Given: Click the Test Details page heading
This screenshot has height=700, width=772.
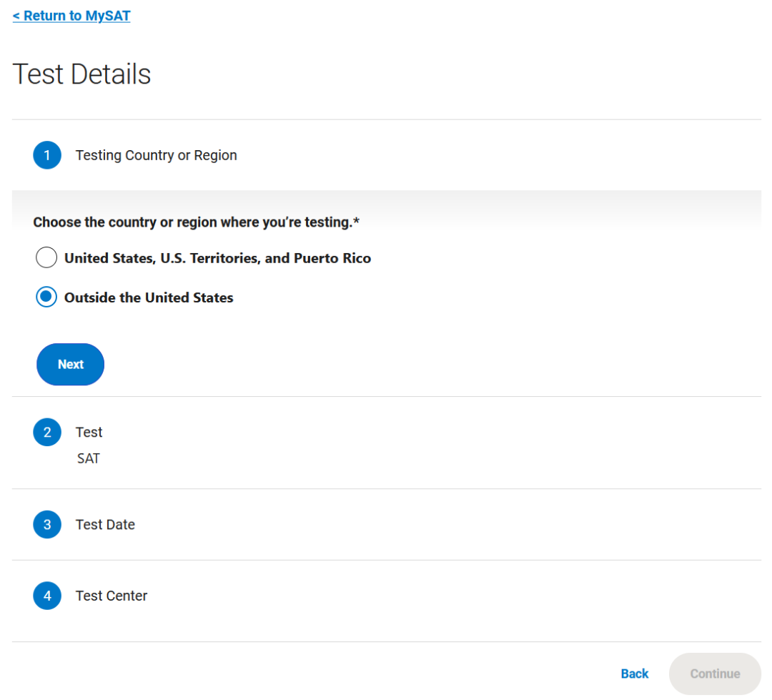Looking at the screenshot, I should pyautogui.click(x=81, y=74).
